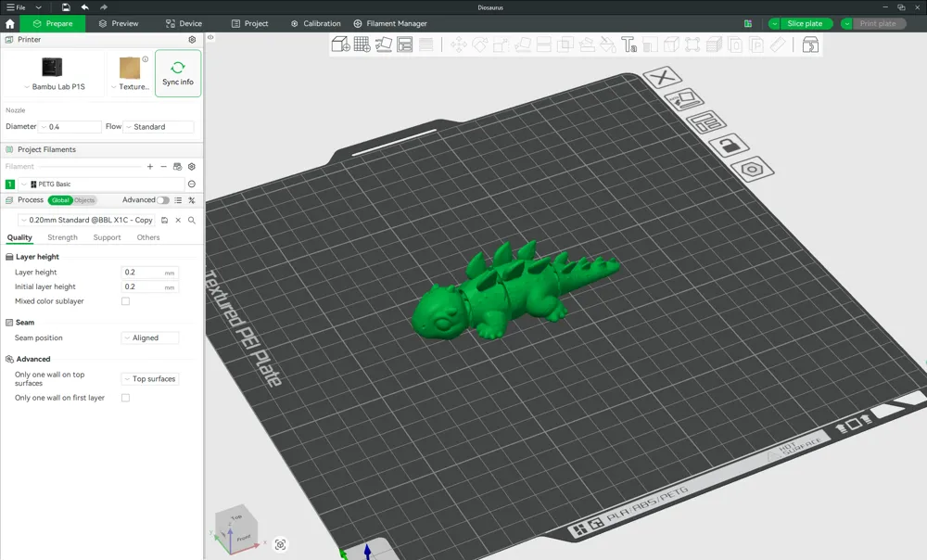Save project with floppy disk icon
The height and width of the screenshot is (560, 927).
[66, 7]
